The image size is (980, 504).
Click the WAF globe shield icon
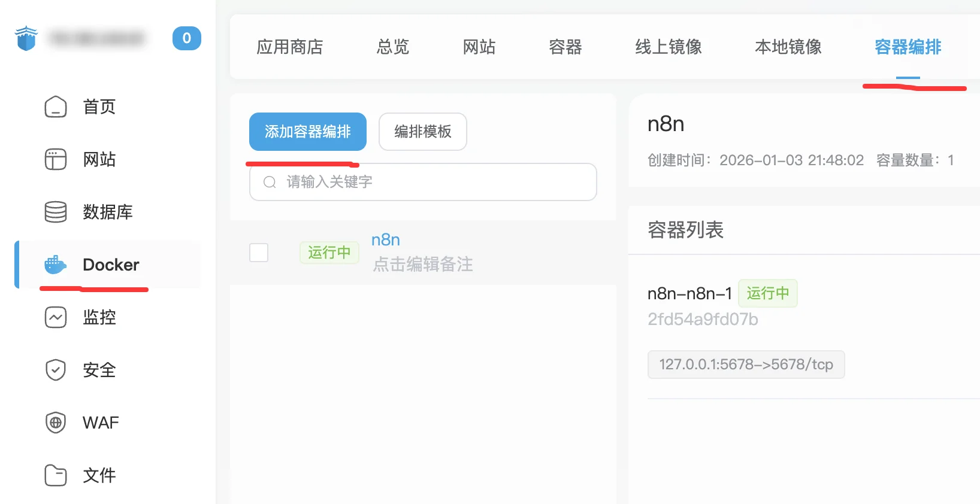(x=56, y=423)
